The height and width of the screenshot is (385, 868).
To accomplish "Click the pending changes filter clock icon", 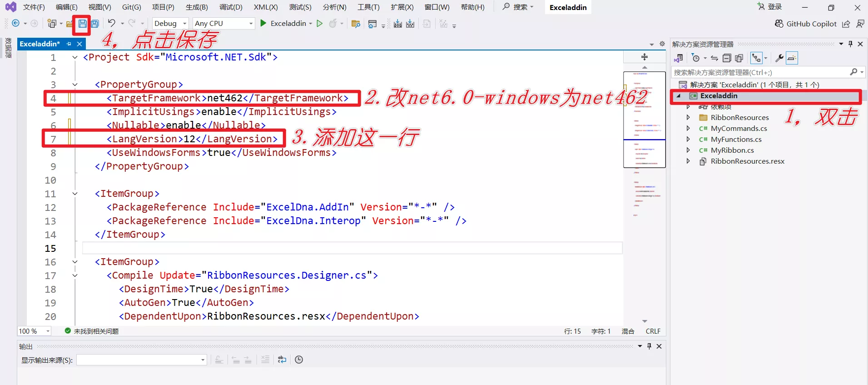I will pos(696,58).
